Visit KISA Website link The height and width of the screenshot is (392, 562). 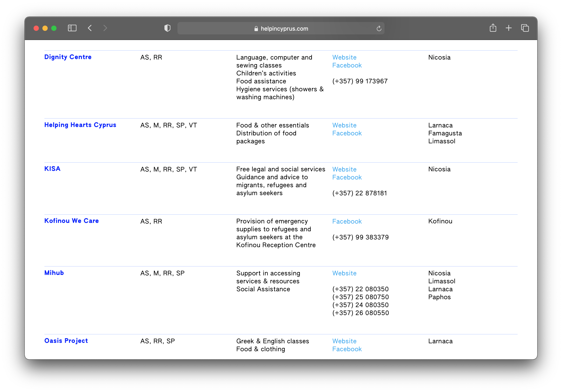[344, 170]
